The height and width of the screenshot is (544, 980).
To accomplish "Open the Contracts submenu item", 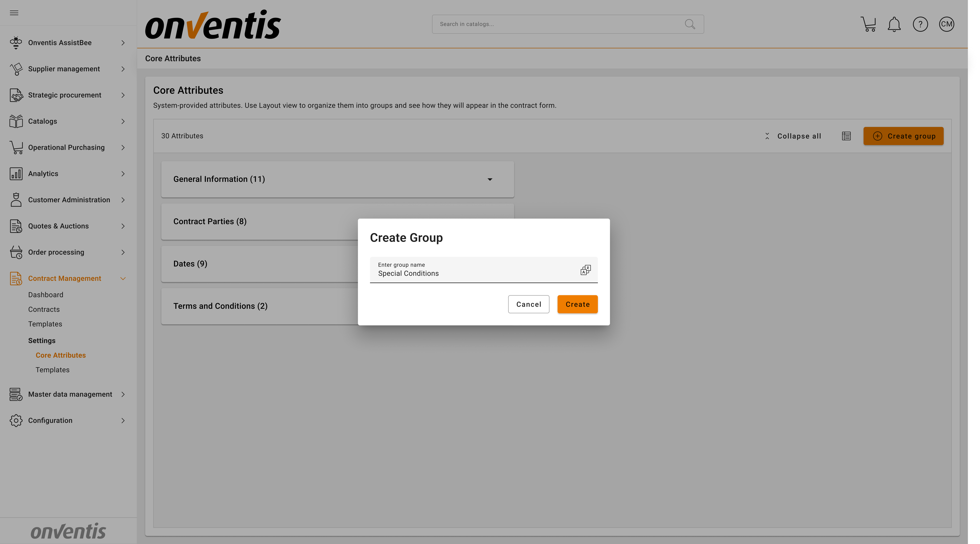I will [44, 309].
